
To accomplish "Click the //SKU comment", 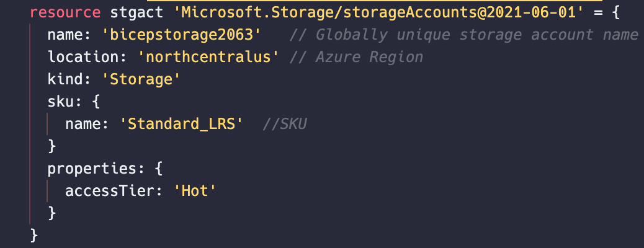I will coord(284,123).
